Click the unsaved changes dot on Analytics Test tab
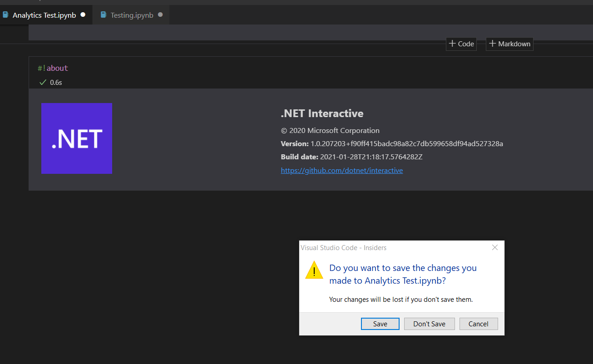Viewport: 593px width, 364px height. tap(83, 15)
